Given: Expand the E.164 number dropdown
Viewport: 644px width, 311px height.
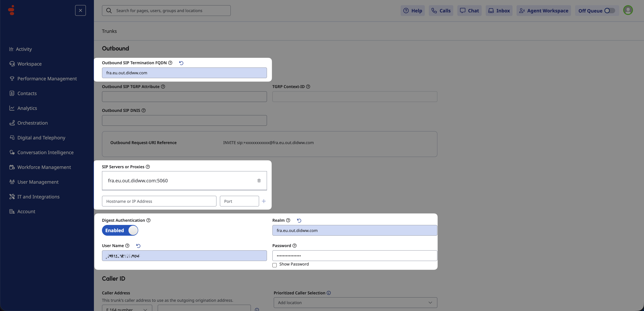Looking at the screenshot, I should (x=127, y=308).
